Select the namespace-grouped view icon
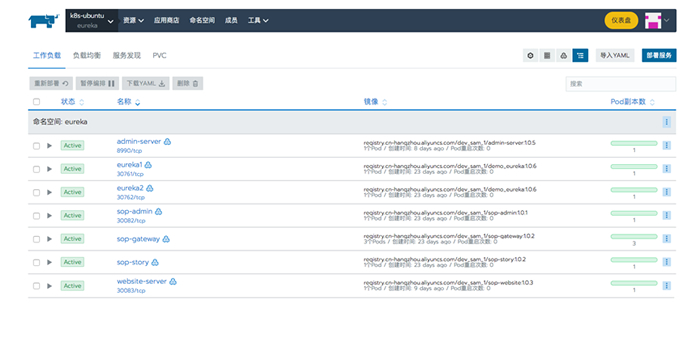 coord(580,55)
